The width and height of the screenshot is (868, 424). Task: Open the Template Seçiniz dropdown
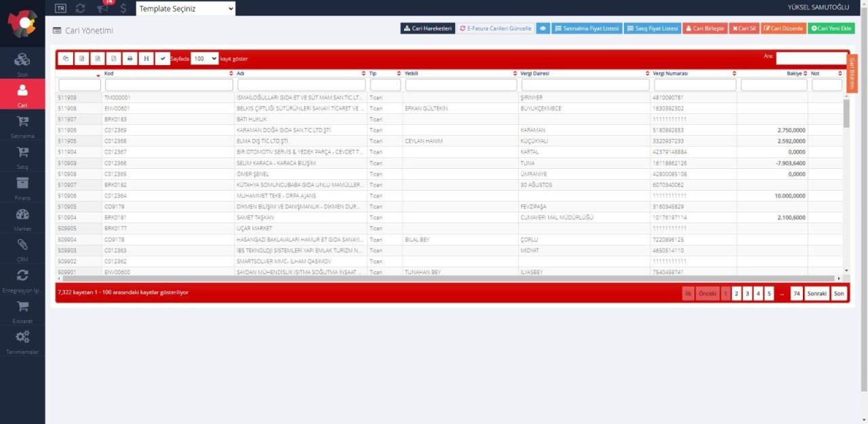tap(185, 9)
